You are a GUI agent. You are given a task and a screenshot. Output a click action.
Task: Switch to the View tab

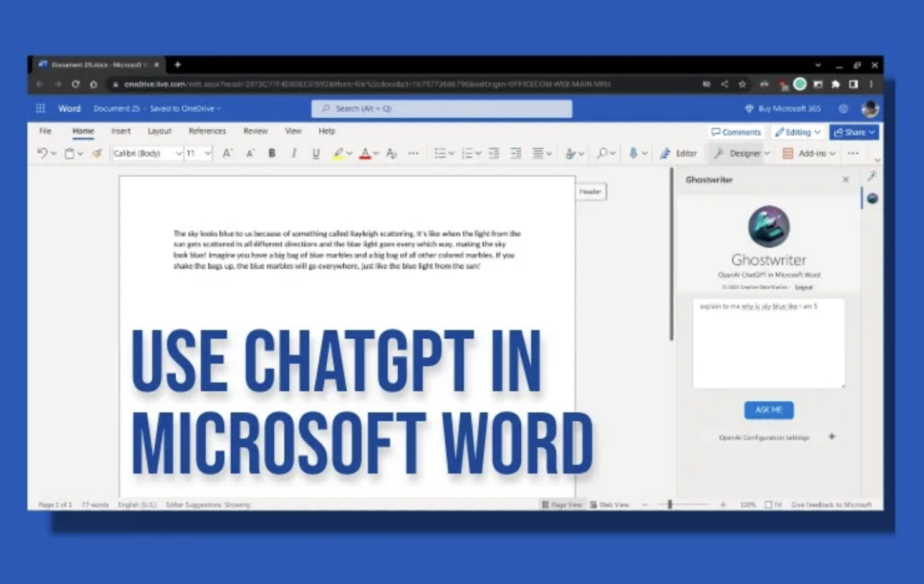293,131
